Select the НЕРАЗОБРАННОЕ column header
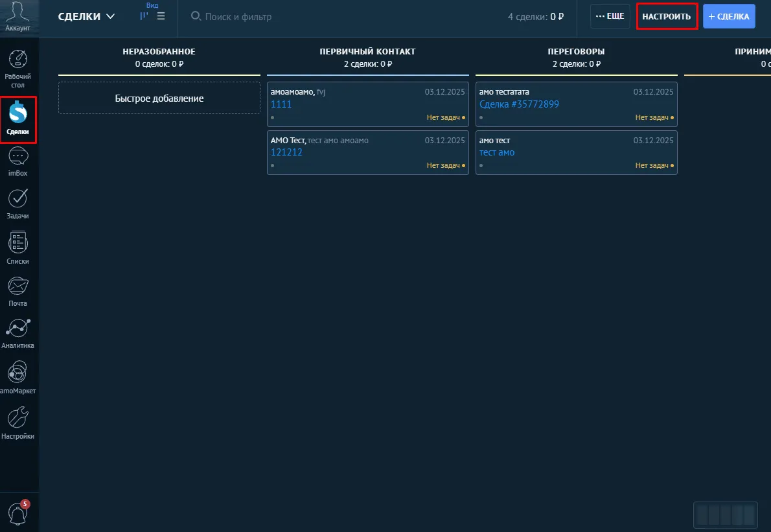The height and width of the screenshot is (532, 771). (x=159, y=52)
